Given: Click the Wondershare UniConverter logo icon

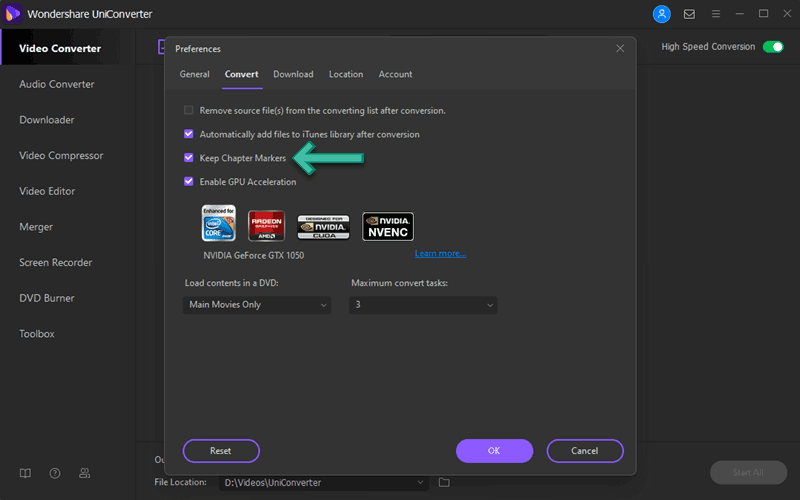Looking at the screenshot, I should click(x=12, y=14).
